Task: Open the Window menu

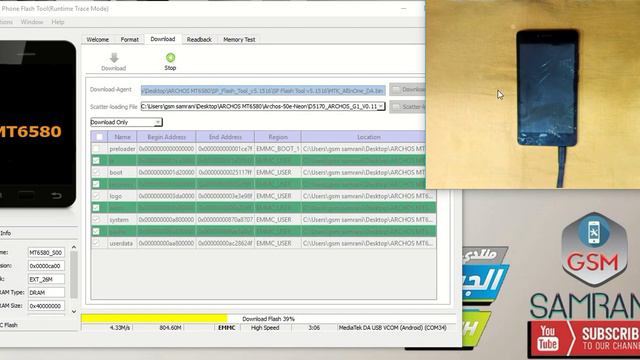Action: coord(32,22)
